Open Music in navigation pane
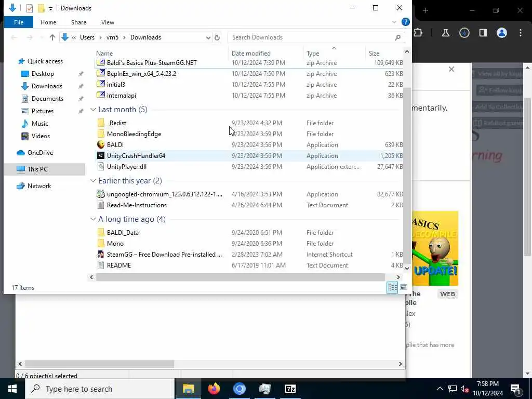Viewport: 532px width, 399px height. click(39, 124)
